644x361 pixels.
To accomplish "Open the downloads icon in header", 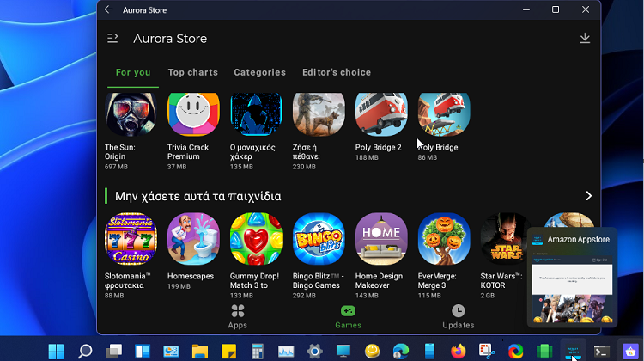I will click(585, 38).
